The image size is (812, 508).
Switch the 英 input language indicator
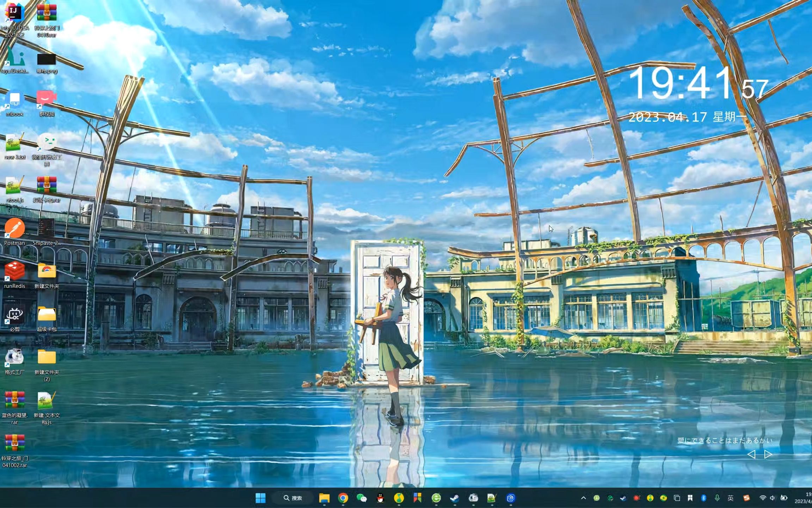731,498
